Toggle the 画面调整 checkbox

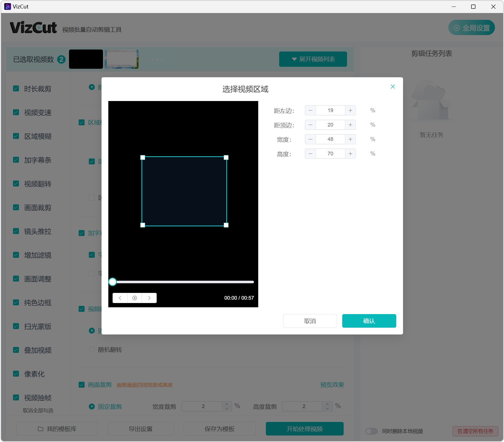16,279
